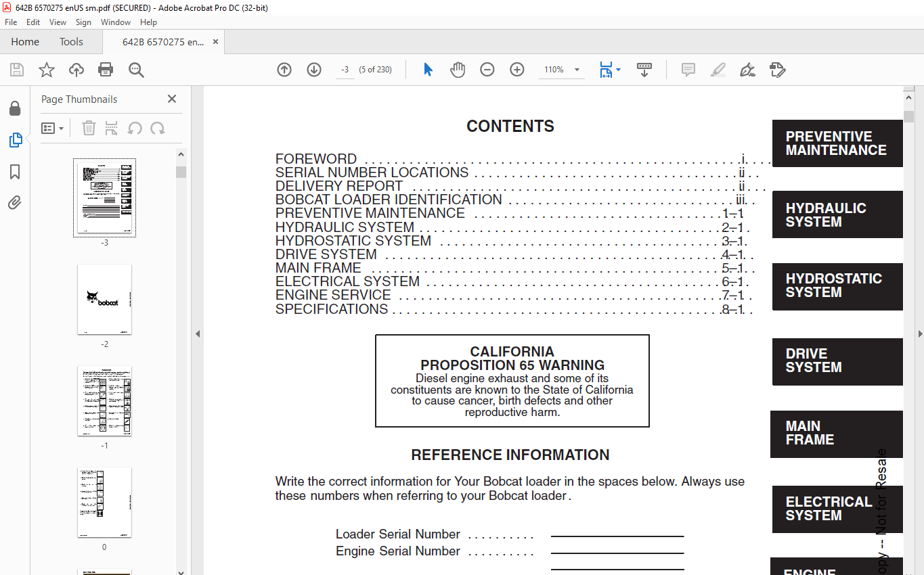Select page 0 thumbnail
The height and width of the screenshot is (575, 924).
[x=104, y=503]
